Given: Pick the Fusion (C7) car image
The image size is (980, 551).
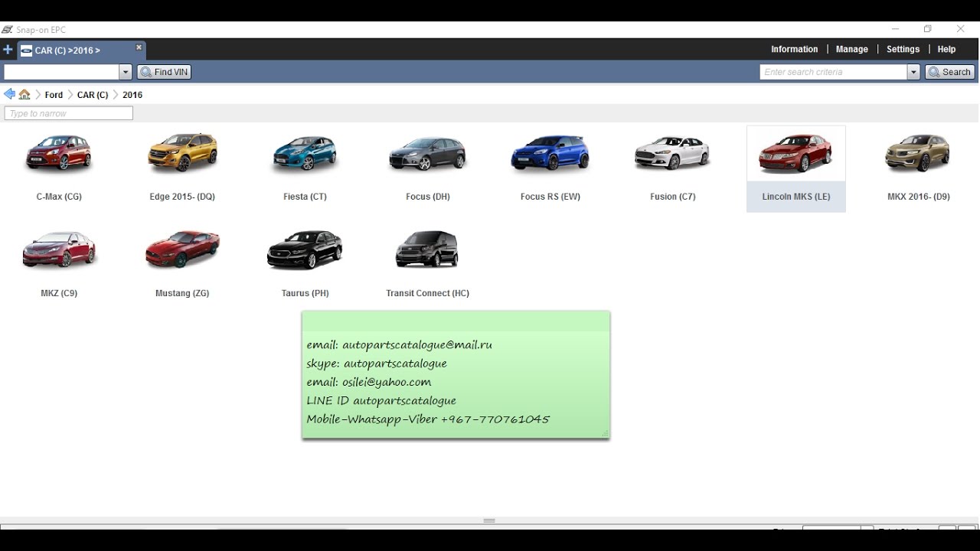Looking at the screenshot, I should coord(672,152).
